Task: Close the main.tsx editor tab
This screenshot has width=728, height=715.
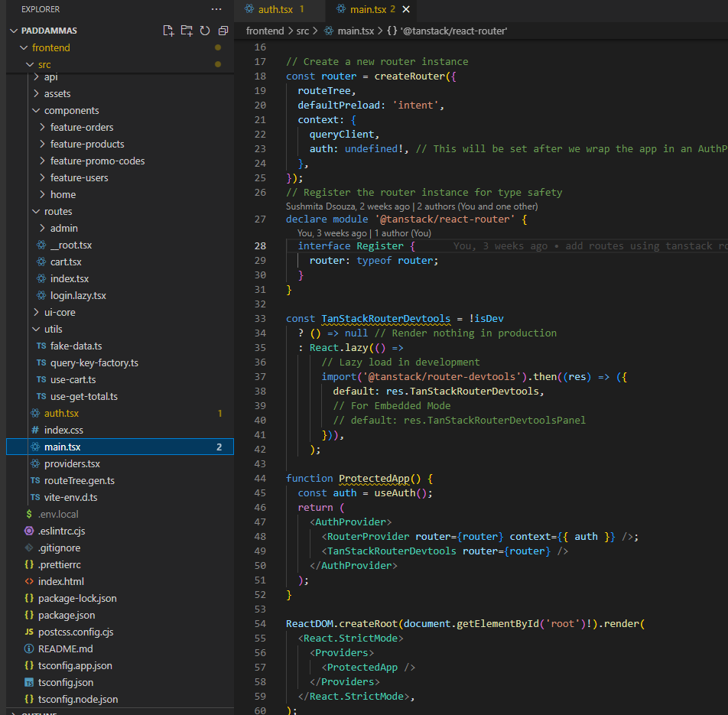Action: 406,9
